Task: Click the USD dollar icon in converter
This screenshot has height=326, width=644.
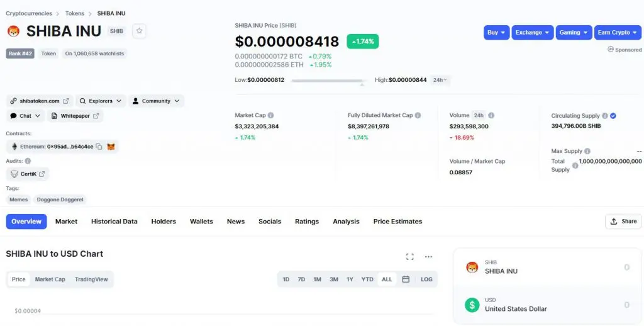Action: (472, 305)
